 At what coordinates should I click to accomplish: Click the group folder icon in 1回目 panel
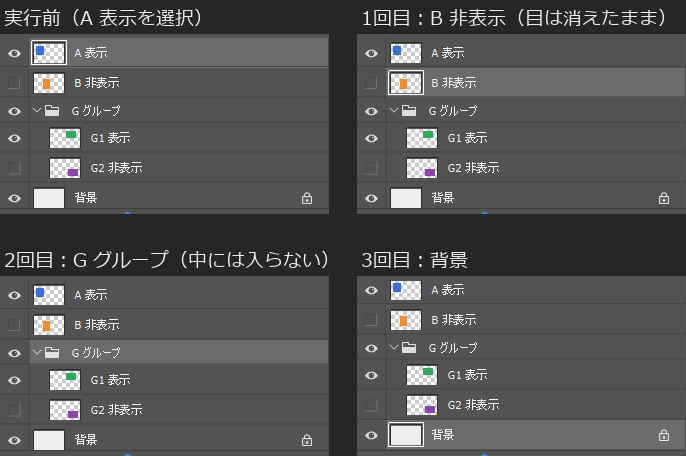coord(409,111)
